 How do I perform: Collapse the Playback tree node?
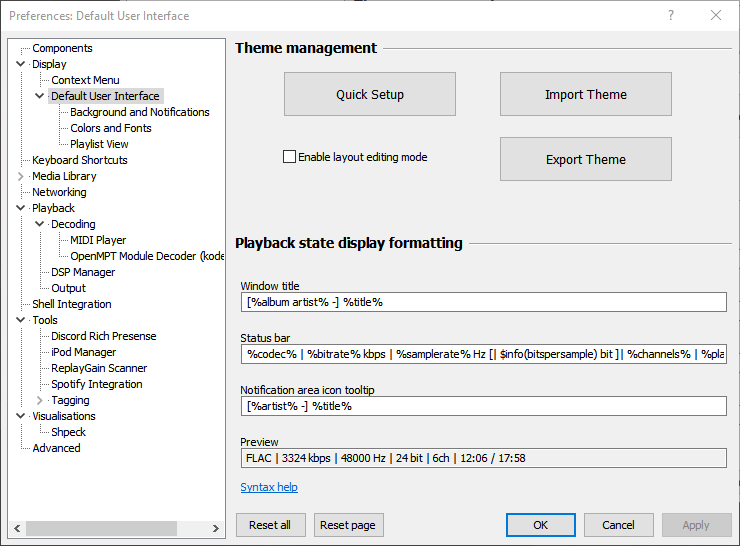point(21,208)
